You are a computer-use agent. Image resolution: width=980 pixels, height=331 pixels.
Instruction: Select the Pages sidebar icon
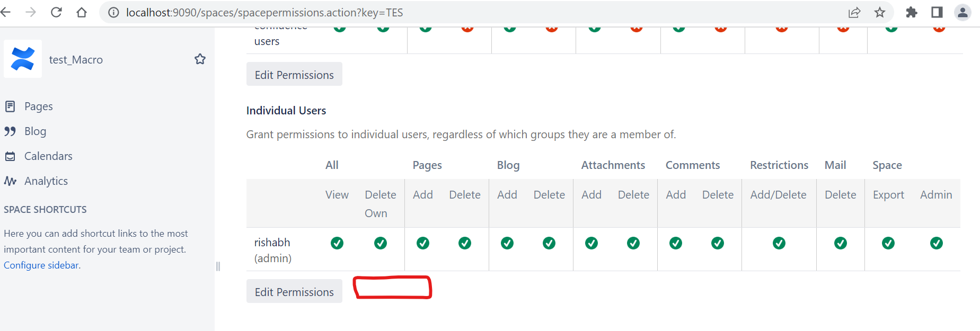coord(11,106)
